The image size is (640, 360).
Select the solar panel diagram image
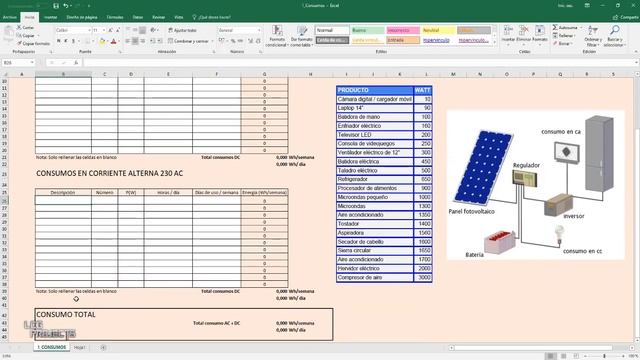click(x=536, y=184)
